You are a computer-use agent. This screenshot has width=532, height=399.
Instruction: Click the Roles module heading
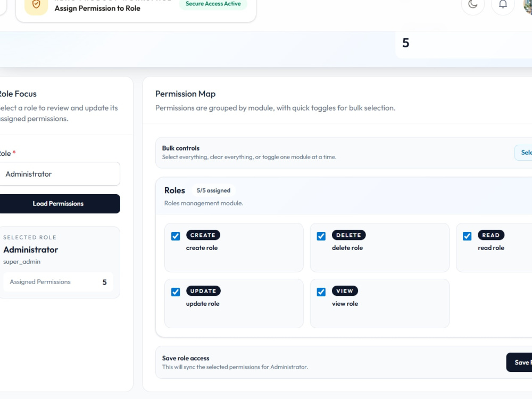coord(174,190)
